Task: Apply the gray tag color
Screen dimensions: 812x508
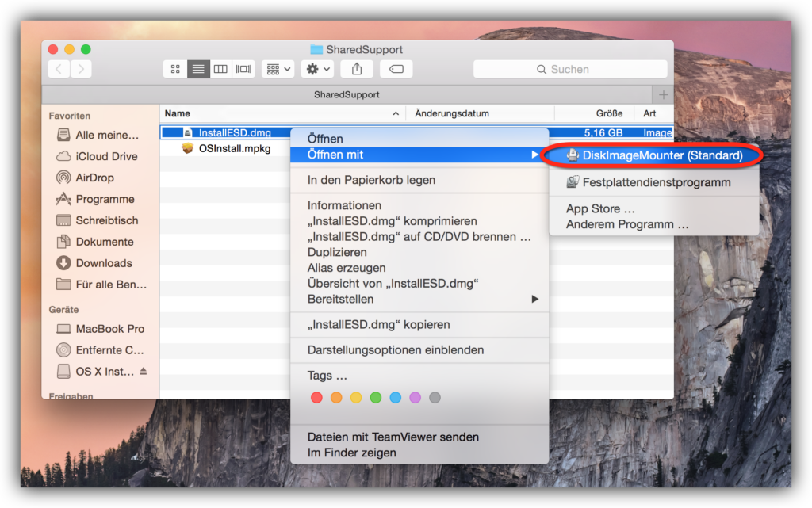Action: (435, 397)
